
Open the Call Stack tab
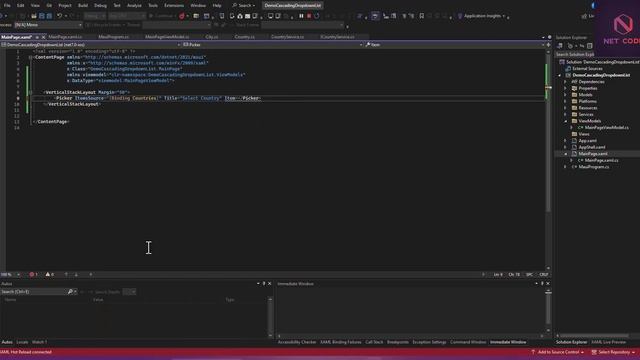click(x=374, y=342)
